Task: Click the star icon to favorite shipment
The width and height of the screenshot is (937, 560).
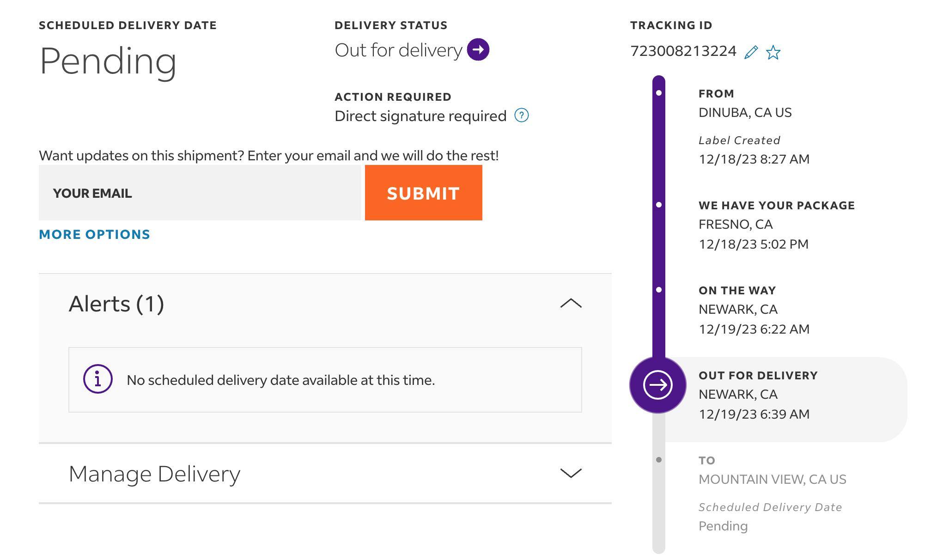Action: point(773,52)
